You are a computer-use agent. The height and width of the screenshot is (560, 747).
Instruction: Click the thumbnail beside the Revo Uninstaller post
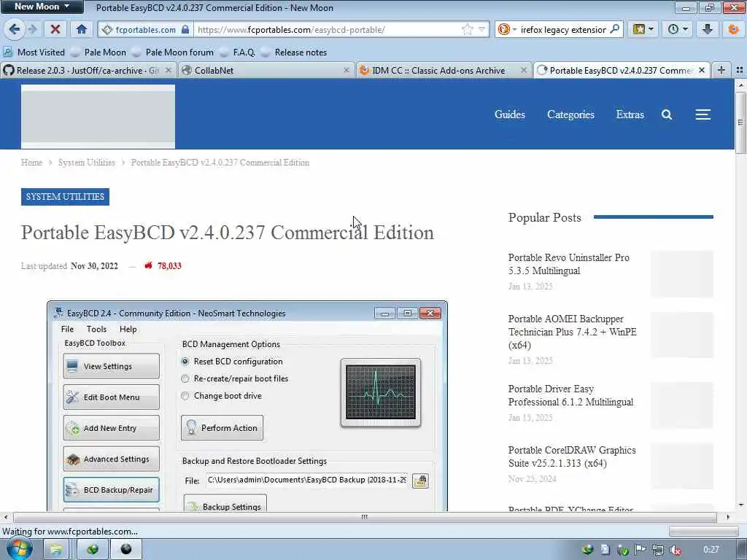coord(682,274)
